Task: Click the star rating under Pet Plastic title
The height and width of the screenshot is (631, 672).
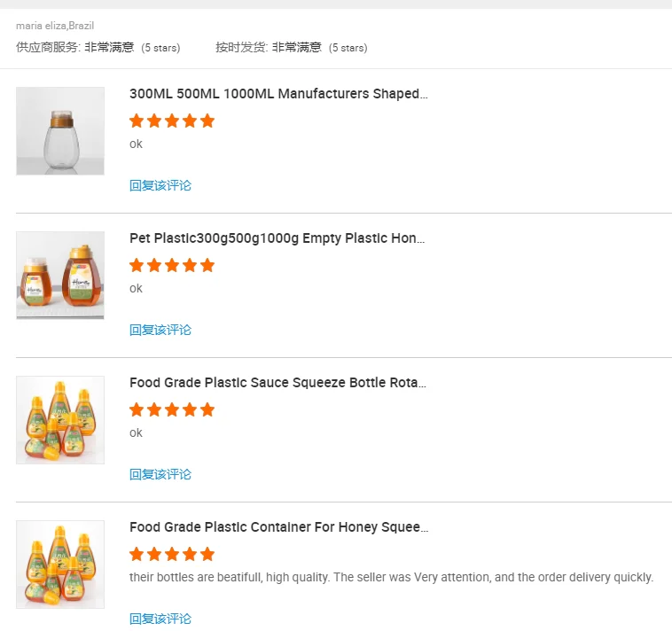Action: pos(172,265)
